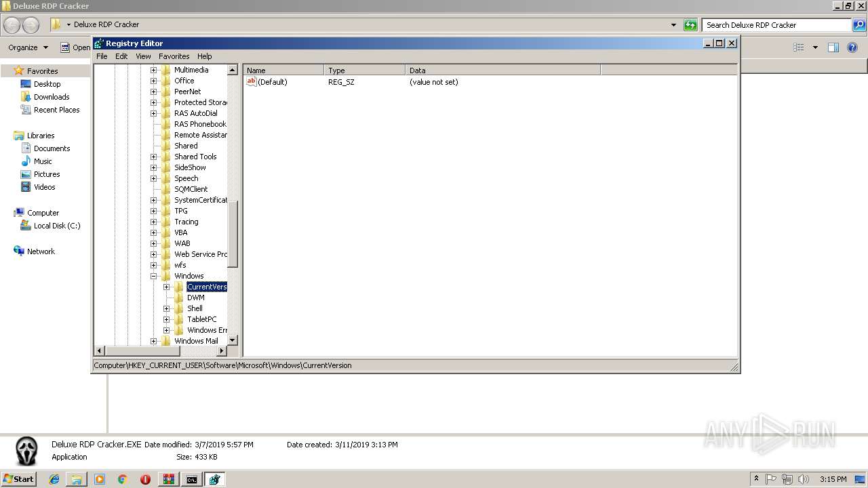
Task: Open Google Chrome from the taskbar
Action: (123, 479)
